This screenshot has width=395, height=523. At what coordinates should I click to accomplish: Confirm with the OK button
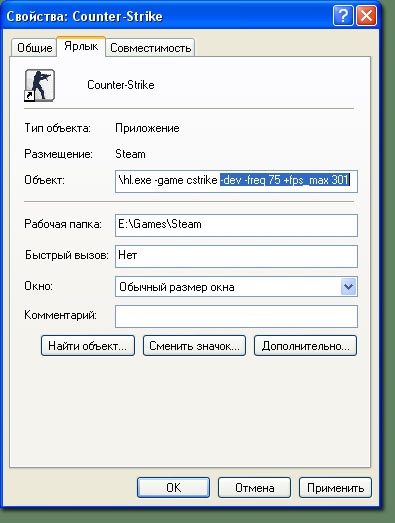point(173,488)
